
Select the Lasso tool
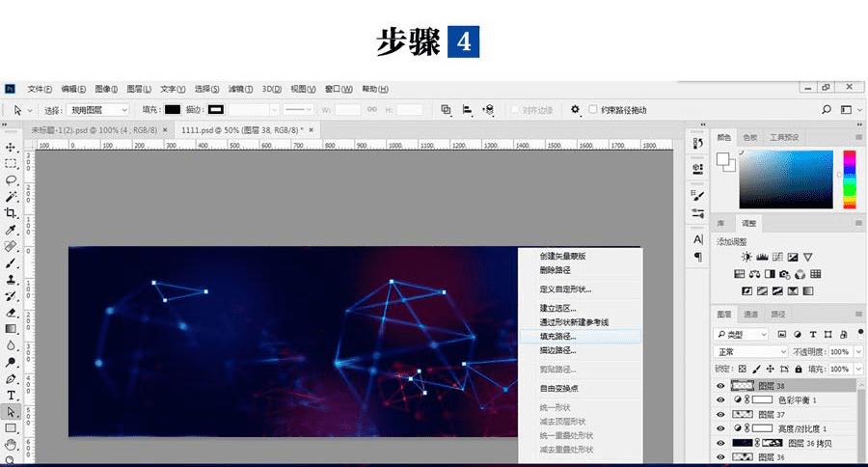[x=11, y=180]
